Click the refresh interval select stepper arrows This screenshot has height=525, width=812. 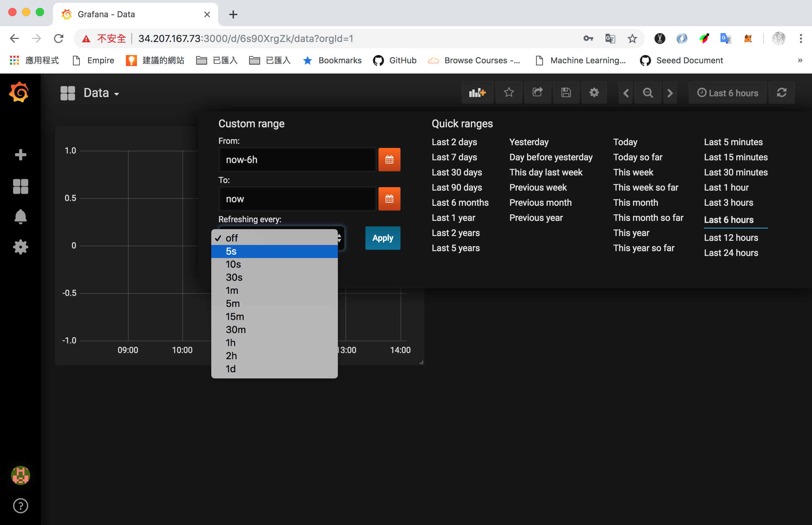340,238
